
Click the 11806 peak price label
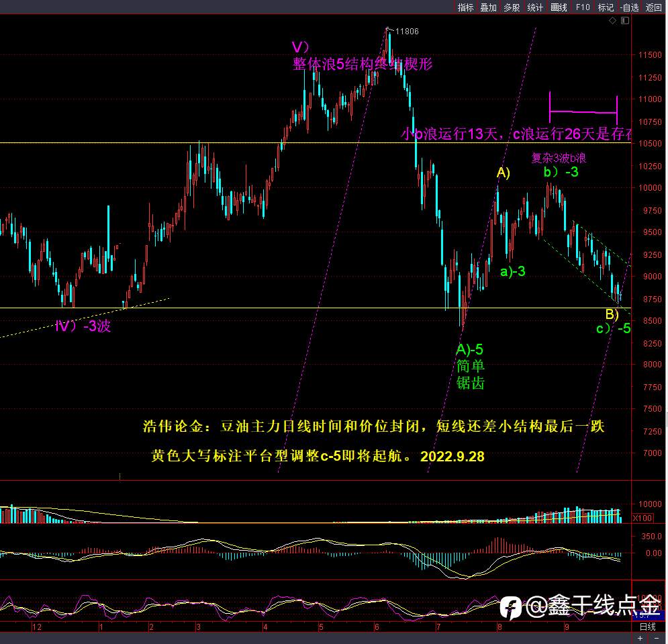coord(407,31)
